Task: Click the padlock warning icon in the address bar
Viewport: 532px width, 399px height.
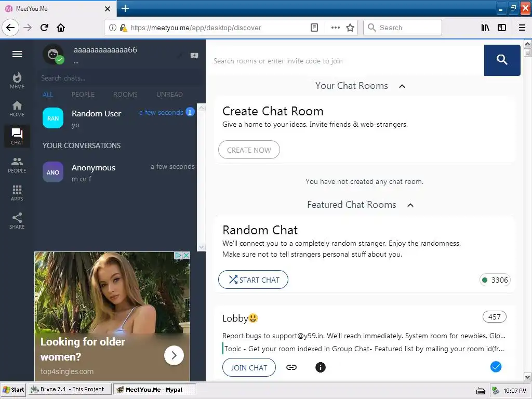Action: click(123, 28)
